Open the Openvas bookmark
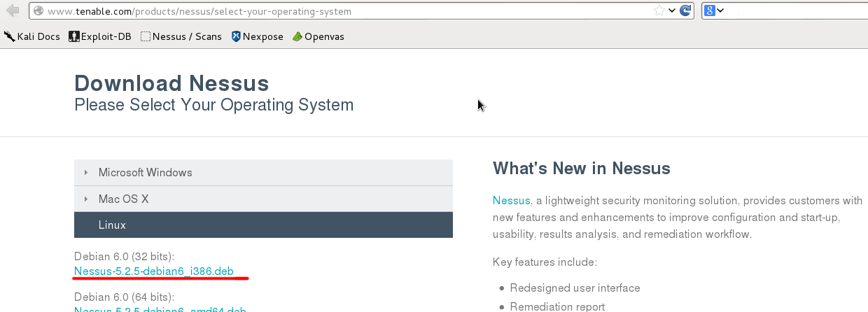 pyautogui.click(x=318, y=36)
